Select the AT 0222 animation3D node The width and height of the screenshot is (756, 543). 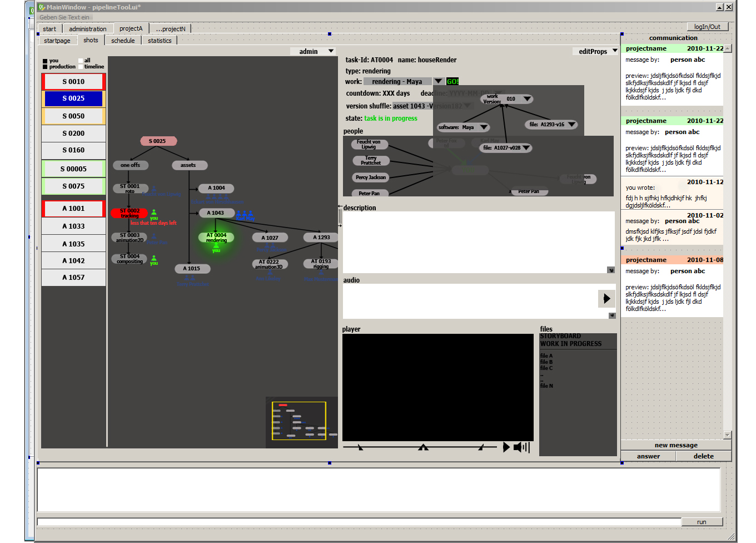270,264
